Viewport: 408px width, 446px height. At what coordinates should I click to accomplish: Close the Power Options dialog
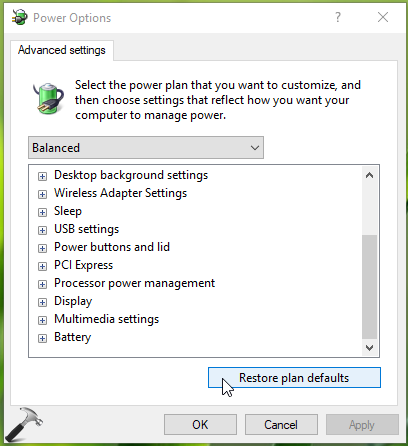[x=383, y=17]
